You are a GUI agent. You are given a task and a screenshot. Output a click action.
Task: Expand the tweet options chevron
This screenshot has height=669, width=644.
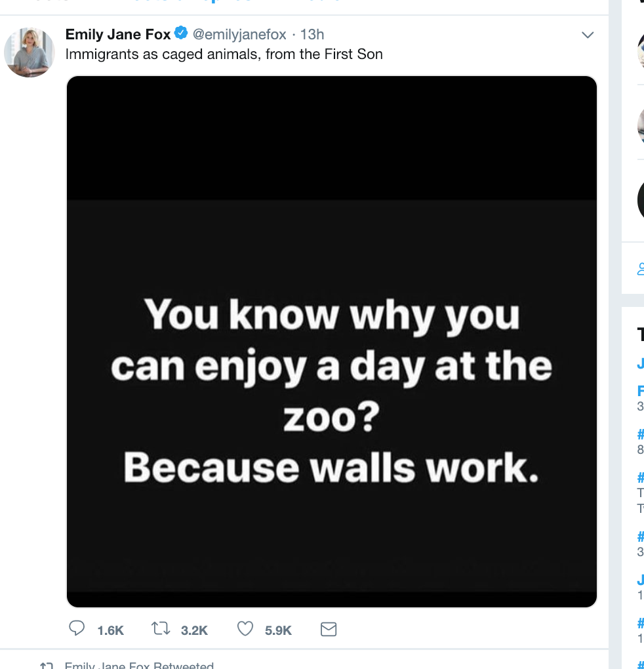[588, 35]
